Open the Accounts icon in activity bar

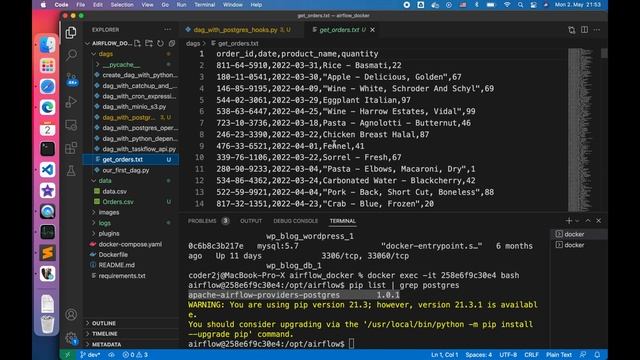71,314
